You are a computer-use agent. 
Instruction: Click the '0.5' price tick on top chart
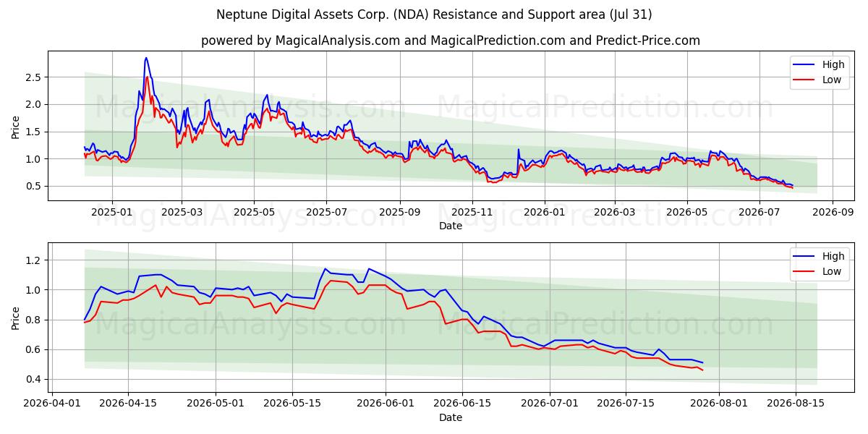(35, 186)
